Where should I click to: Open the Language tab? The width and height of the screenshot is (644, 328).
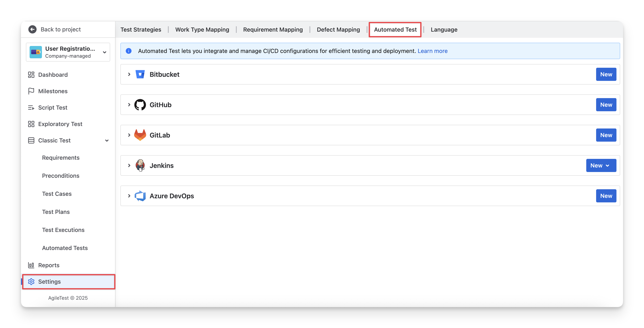[x=444, y=30]
